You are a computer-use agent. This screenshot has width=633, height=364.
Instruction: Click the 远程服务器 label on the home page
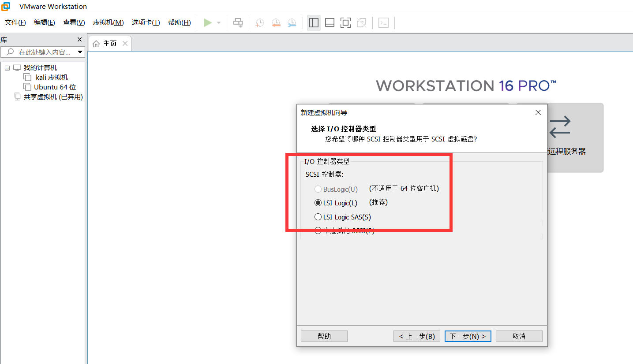click(x=567, y=152)
